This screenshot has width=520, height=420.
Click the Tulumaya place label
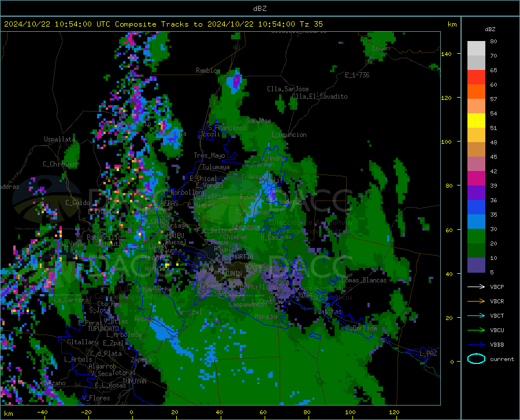pyautogui.click(x=216, y=167)
